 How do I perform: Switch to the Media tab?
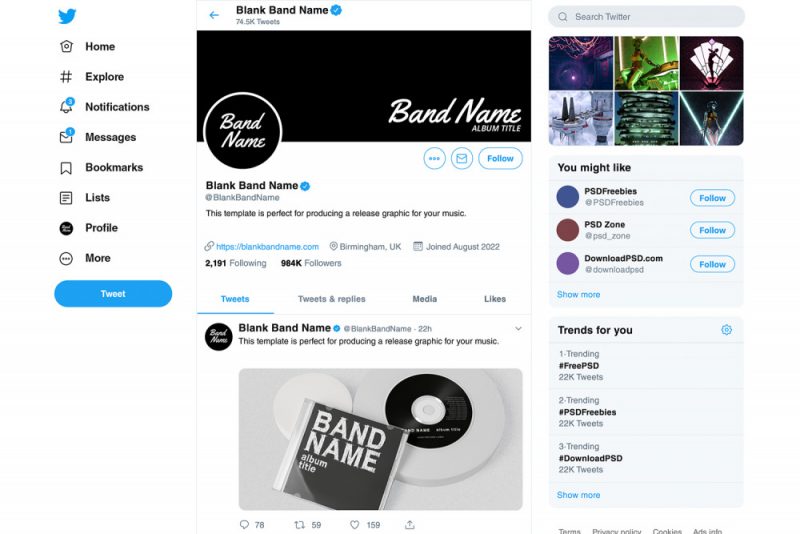click(x=424, y=299)
